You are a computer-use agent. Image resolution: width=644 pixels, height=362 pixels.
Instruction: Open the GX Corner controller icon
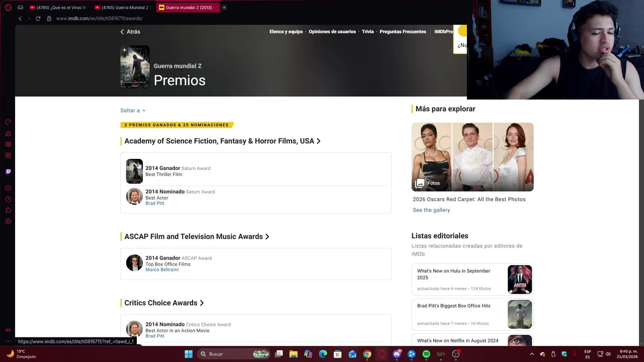coord(20,8)
